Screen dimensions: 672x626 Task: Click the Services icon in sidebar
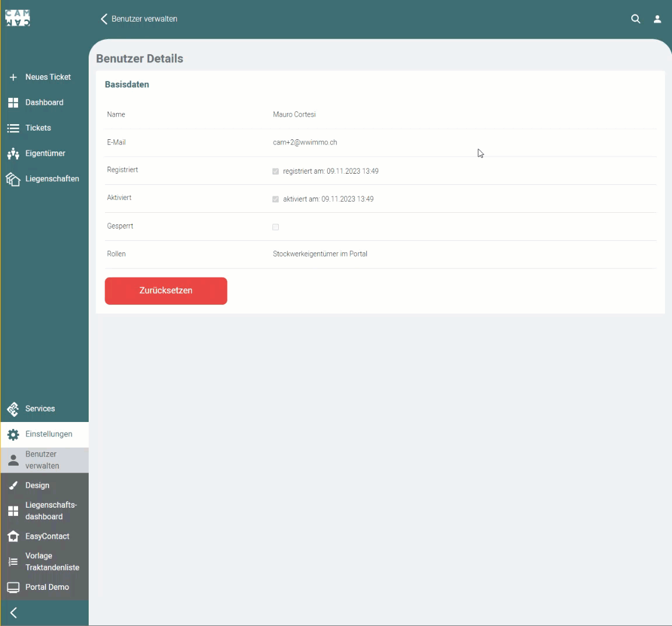click(13, 409)
